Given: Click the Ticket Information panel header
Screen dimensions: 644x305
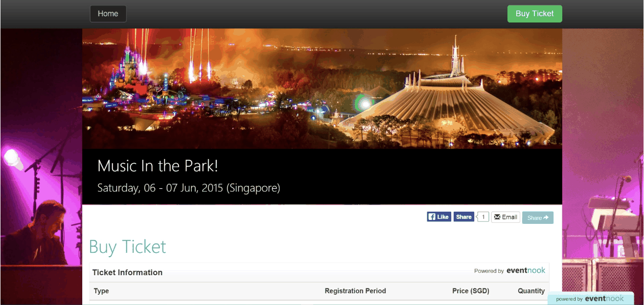Looking at the screenshot, I should click(319, 272).
